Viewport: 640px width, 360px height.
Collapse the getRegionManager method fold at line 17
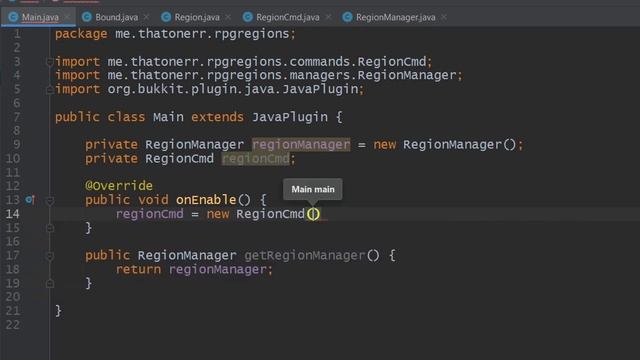pyautogui.click(x=50, y=256)
